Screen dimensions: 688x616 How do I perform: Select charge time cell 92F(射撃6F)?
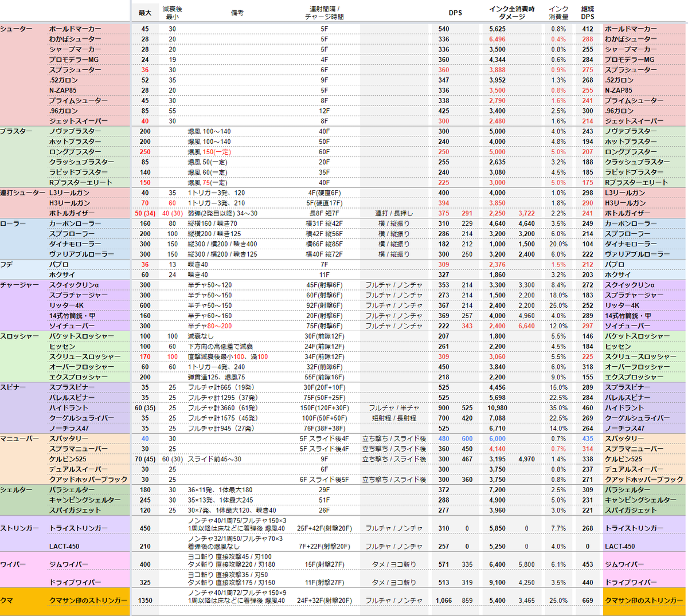tap(325, 305)
